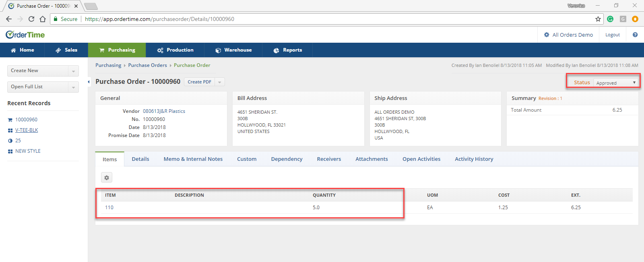Image resolution: width=644 pixels, height=262 pixels.
Task: Open the Purchasing menu
Action: (x=117, y=50)
